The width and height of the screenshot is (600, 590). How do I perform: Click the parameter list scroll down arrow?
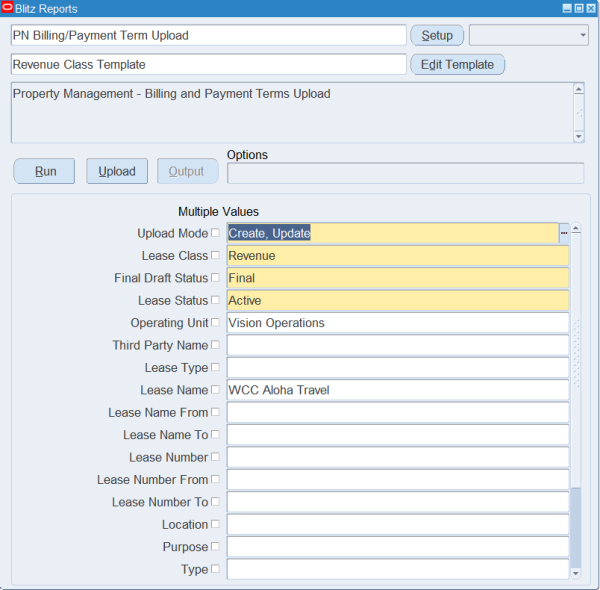pyautogui.click(x=576, y=573)
